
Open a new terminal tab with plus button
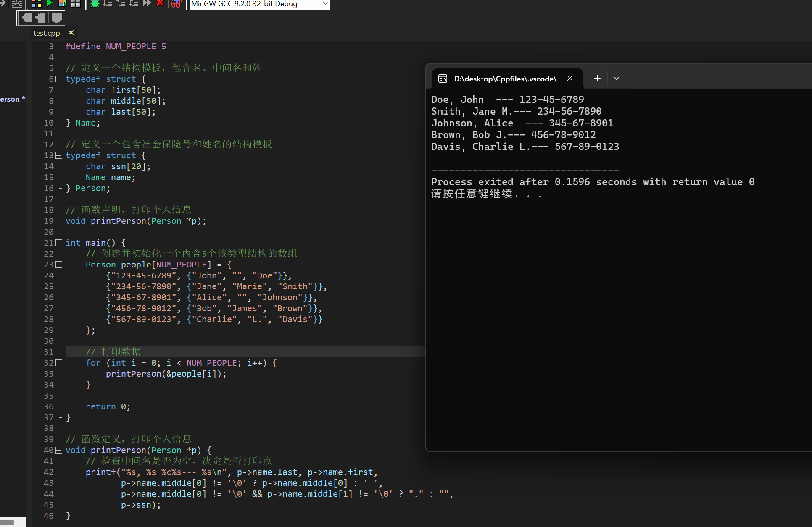coord(597,79)
